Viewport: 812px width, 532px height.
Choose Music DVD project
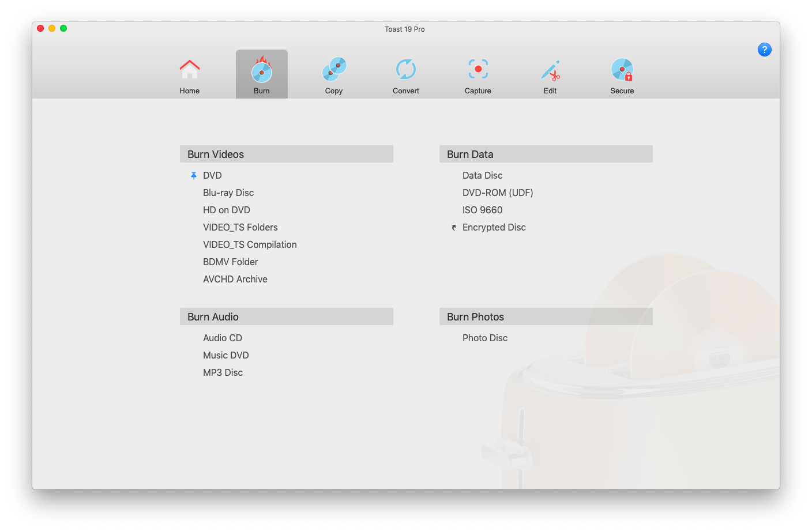tap(226, 355)
